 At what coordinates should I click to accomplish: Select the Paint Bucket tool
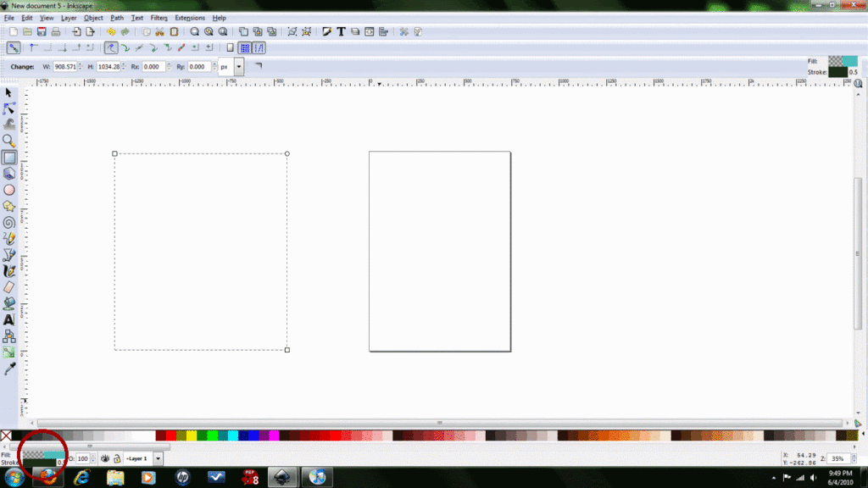pos(8,303)
